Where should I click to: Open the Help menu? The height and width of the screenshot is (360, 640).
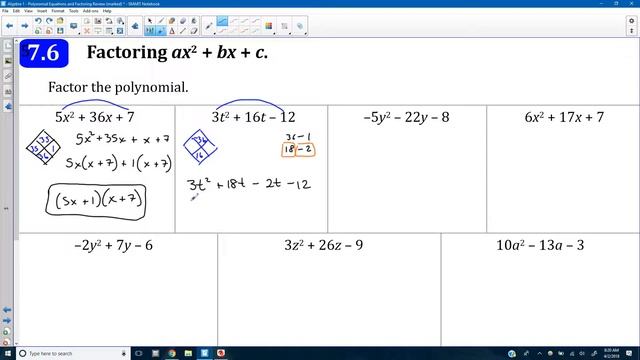[x=107, y=11]
